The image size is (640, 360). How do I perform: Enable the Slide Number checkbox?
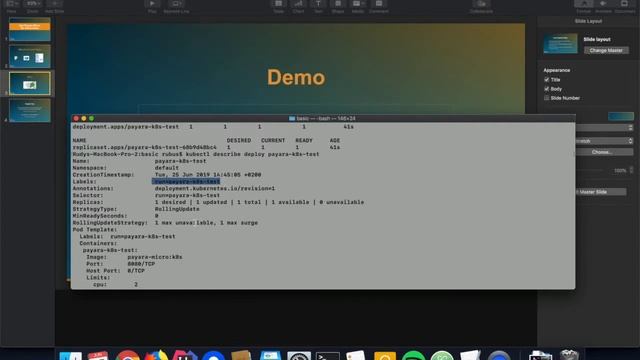tap(547, 98)
